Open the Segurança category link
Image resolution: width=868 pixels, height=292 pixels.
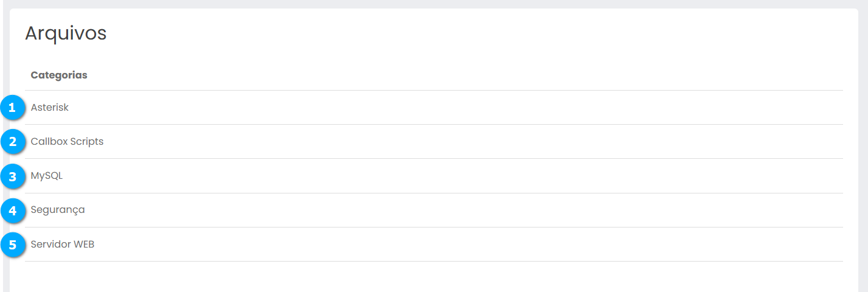(x=58, y=210)
